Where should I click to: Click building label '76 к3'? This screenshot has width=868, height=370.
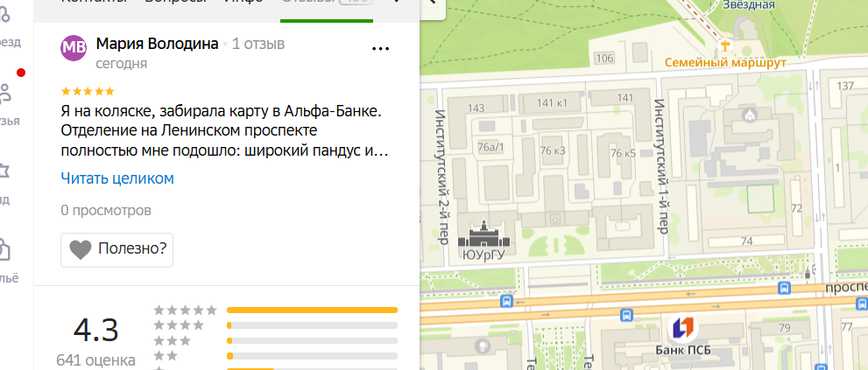click(x=553, y=150)
